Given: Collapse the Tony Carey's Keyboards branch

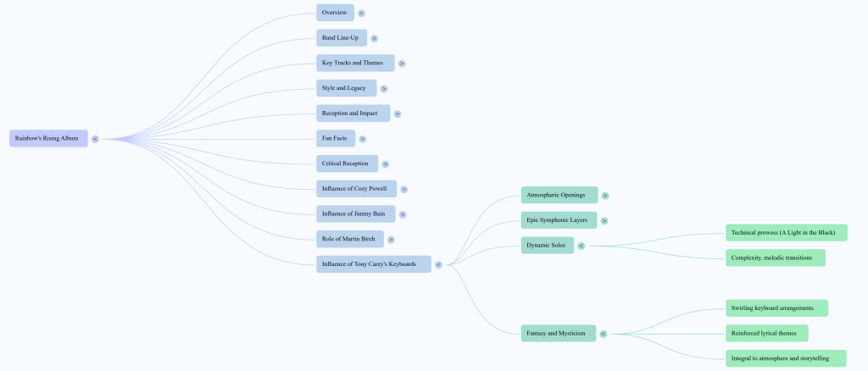Looking at the screenshot, I should (x=438, y=265).
